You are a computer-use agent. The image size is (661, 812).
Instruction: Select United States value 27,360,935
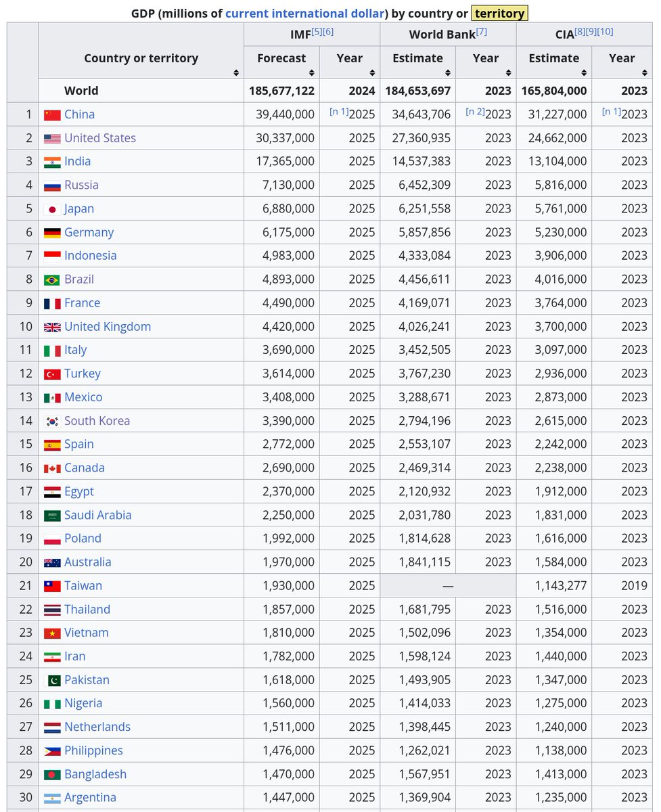(x=421, y=138)
